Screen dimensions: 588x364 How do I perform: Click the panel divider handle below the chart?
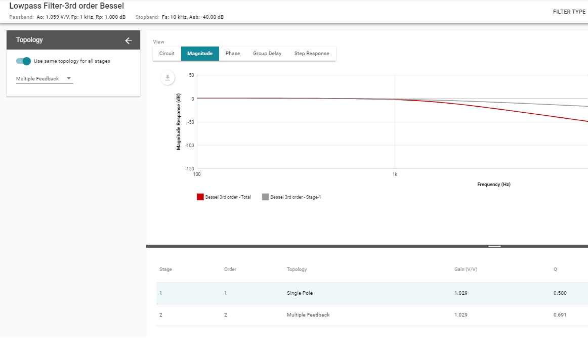click(494, 246)
